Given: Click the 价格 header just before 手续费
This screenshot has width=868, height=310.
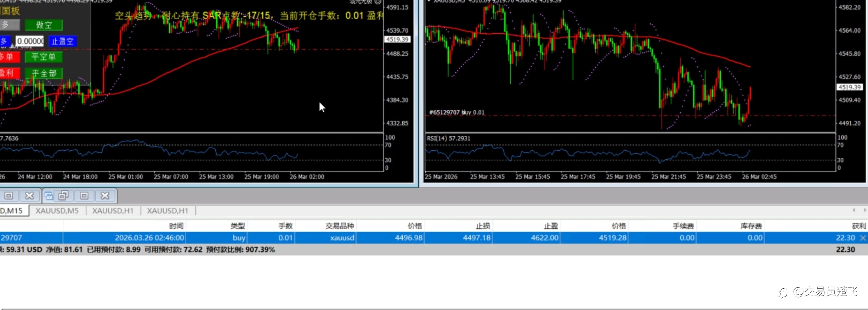Looking at the screenshot, I should pyautogui.click(x=619, y=226).
